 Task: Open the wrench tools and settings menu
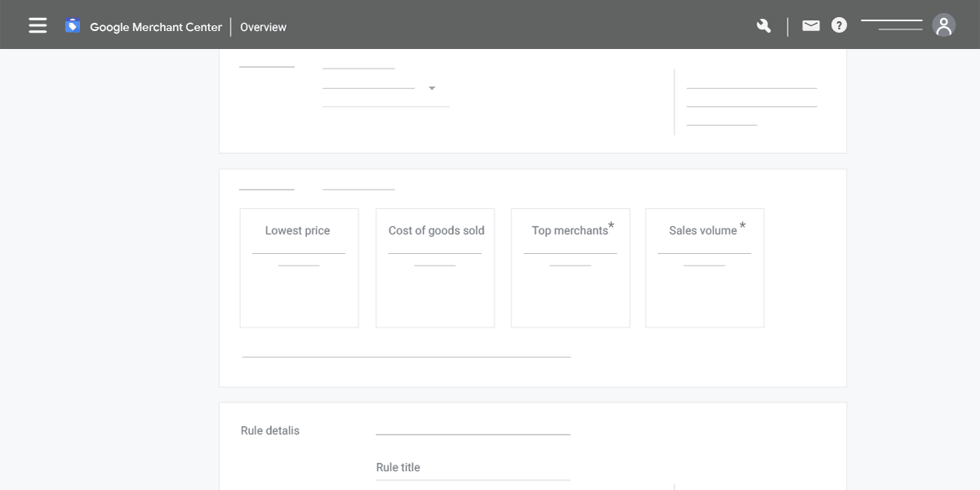coord(764,26)
